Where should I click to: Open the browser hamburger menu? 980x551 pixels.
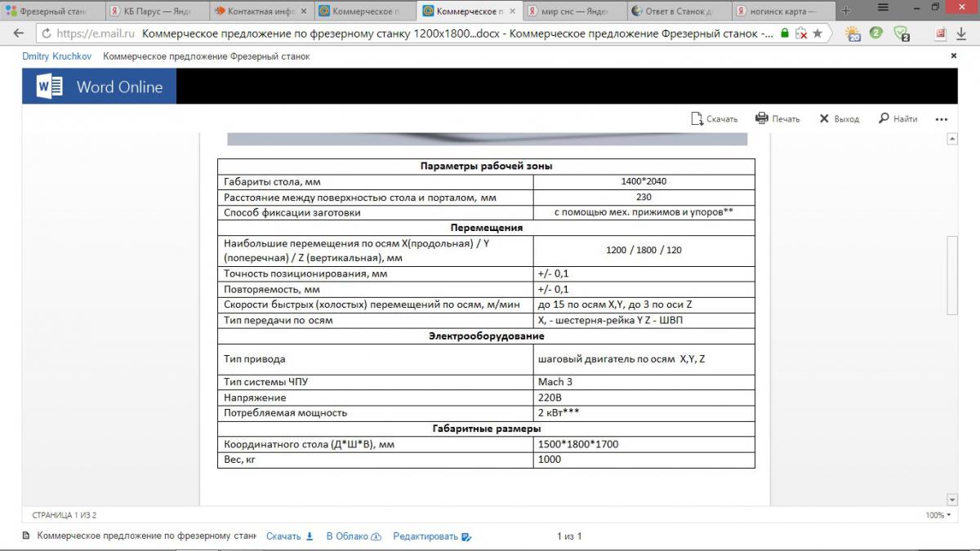click(884, 9)
